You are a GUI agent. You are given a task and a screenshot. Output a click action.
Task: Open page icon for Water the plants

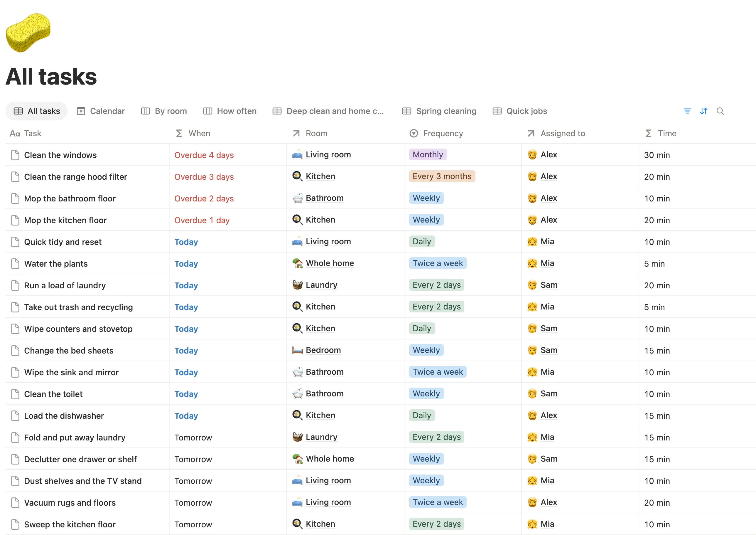(x=15, y=264)
